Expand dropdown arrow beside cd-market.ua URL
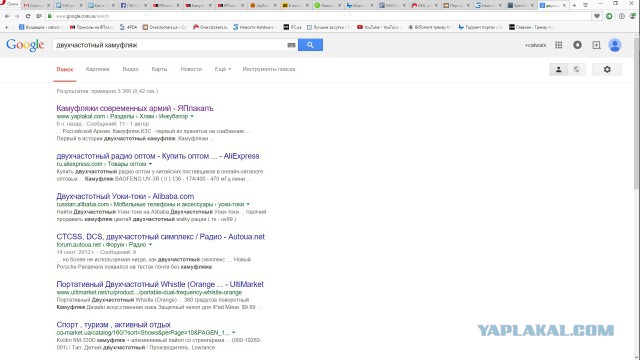This screenshot has height=360, width=640. click(233, 333)
